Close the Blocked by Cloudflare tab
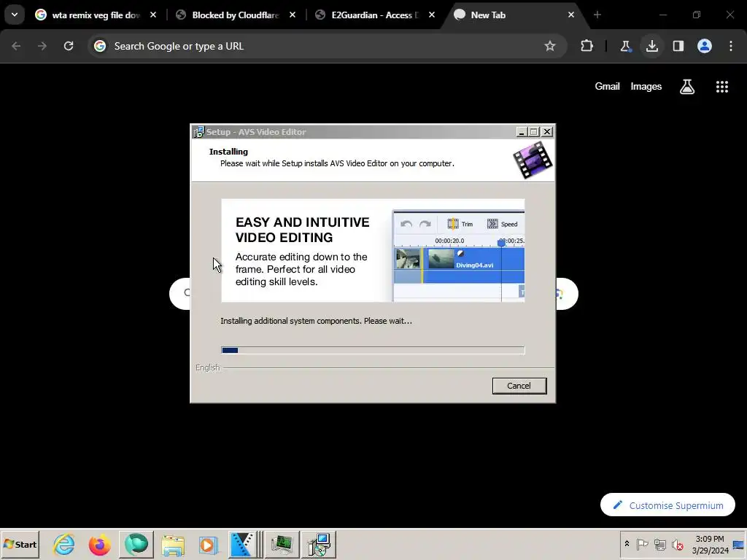This screenshot has height=560, width=747. pyautogui.click(x=293, y=15)
